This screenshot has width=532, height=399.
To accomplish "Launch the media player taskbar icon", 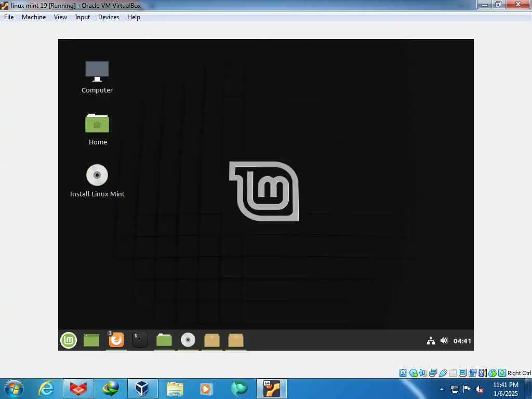I will 206,389.
